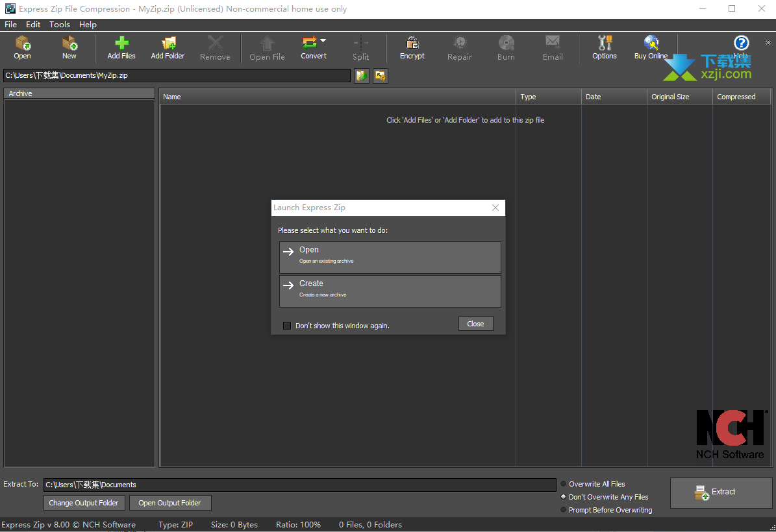Click the Convert toolbar icon
Image resolution: width=776 pixels, height=532 pixels.
[310, 43]
